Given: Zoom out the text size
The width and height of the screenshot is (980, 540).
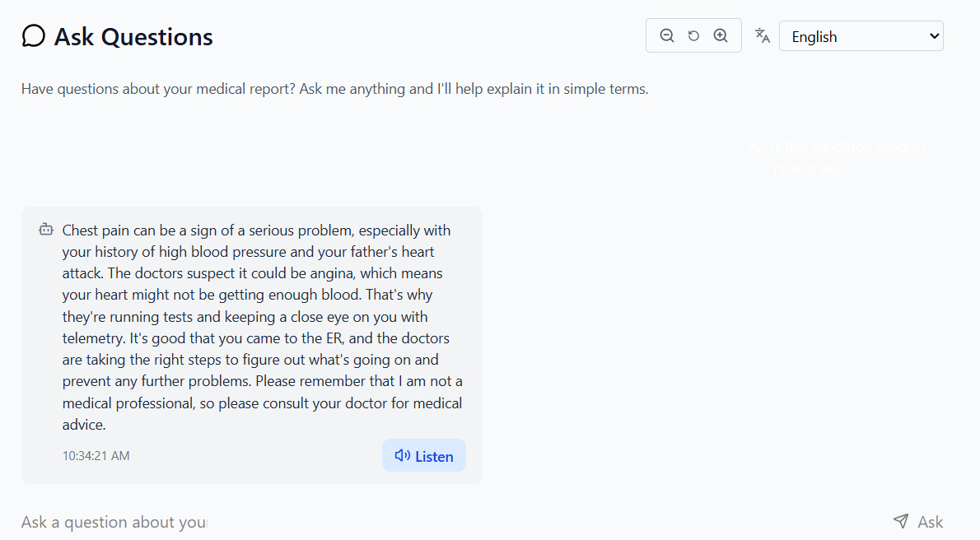Looking at the screenshot, I should (667, 35).
